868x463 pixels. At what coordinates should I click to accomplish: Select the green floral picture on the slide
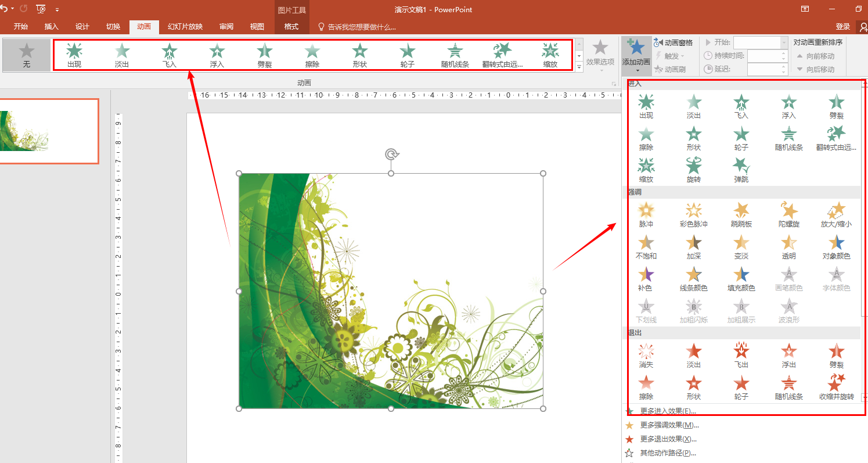click(391, 291)
